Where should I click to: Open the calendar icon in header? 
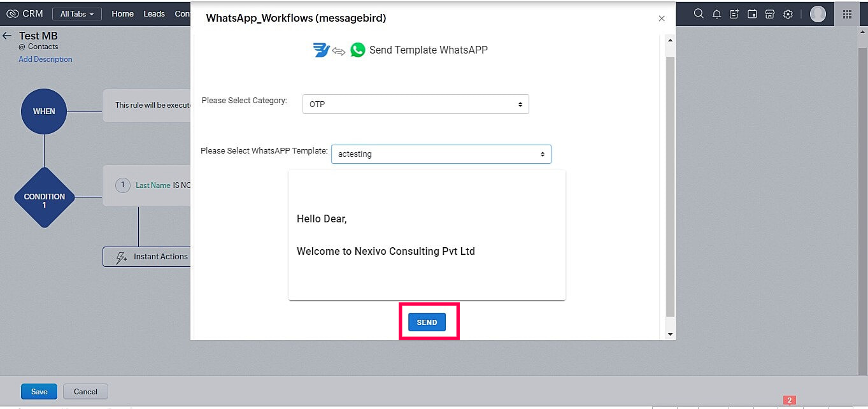[752, 14]
